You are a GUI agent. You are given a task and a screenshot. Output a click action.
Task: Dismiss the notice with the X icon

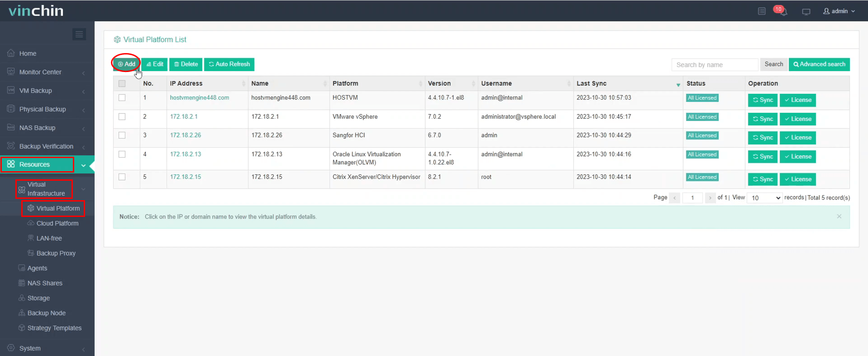point(839,216)
